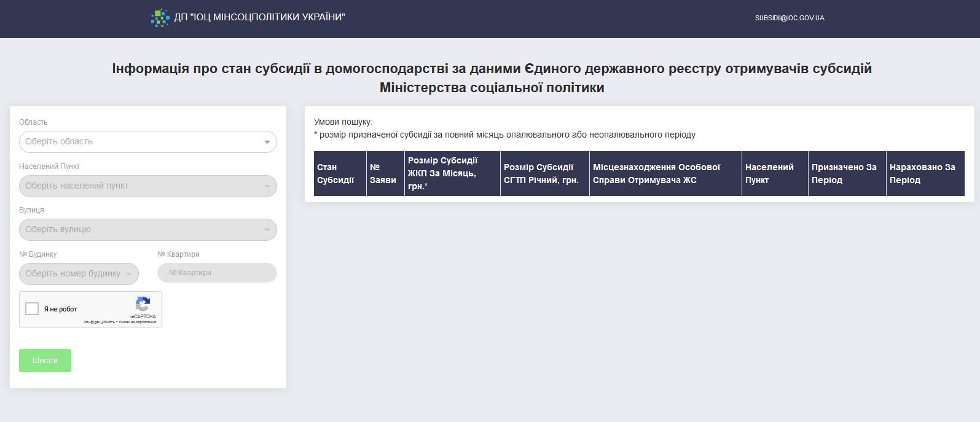Open the "Оберіть вулицю" street dropdown

tap(147, 230)
